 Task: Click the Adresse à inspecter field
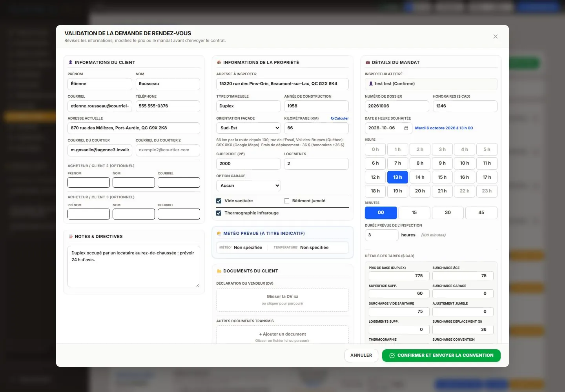(x=282, y=84)
